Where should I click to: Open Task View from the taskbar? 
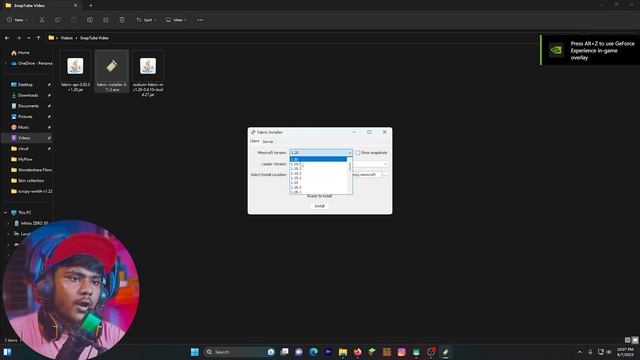[x=284, y=352]
